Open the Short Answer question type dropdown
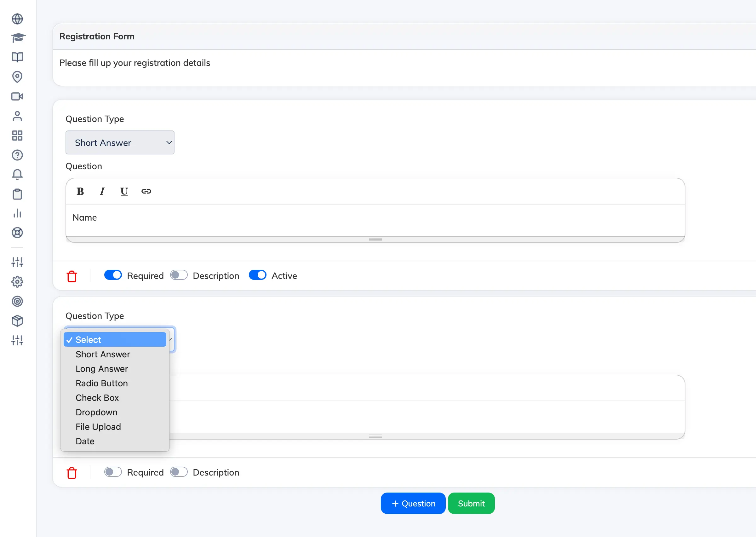756x537 pixels. (120, 142)
